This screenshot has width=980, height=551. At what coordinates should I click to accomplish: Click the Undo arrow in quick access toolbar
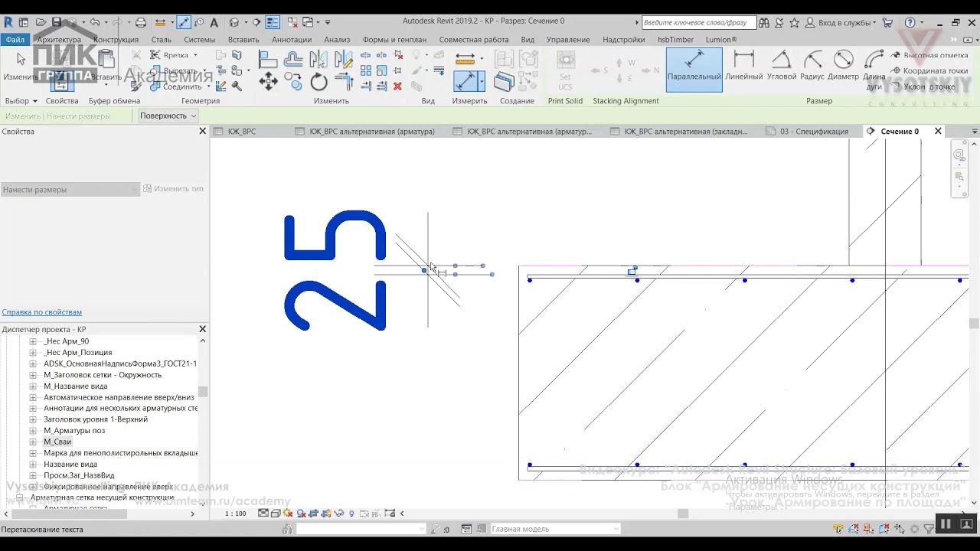pyautogui.click(x=94, y=22)
